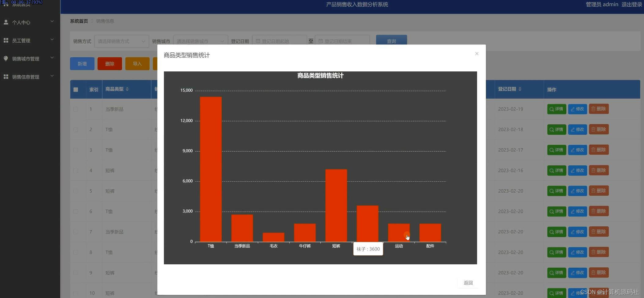Click 详情 for the 2023-02-17 row
This screenshot has height=298, width=644.
point(557,150)
